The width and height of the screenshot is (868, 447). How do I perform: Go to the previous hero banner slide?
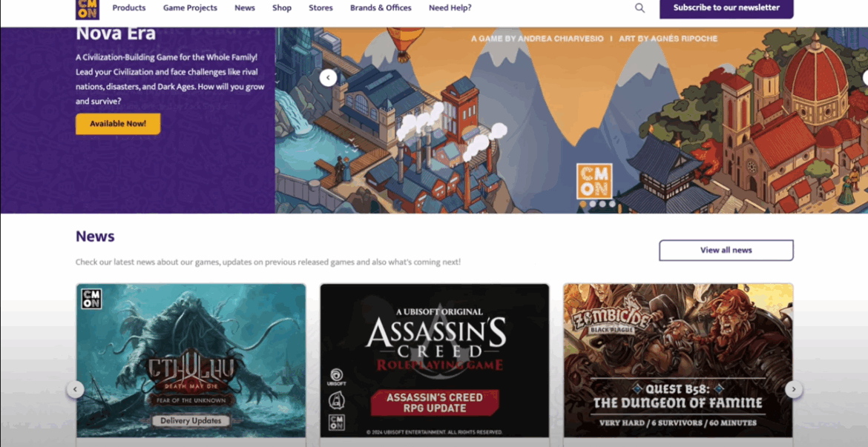(328, 78)
